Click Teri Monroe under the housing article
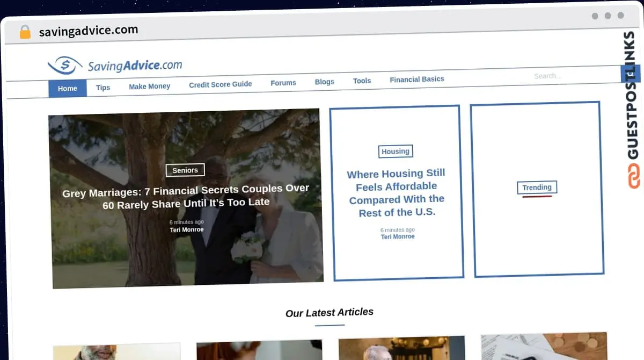 click(x=398, y=236)
